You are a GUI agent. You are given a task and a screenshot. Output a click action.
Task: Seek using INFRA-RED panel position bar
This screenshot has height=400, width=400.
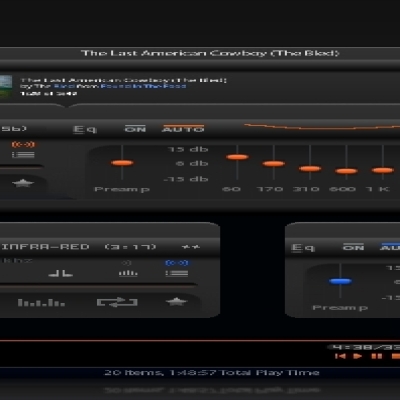(x=99, y=286)
